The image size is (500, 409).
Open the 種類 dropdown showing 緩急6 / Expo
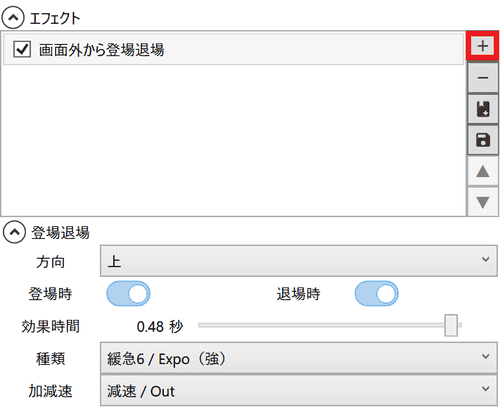299,358
